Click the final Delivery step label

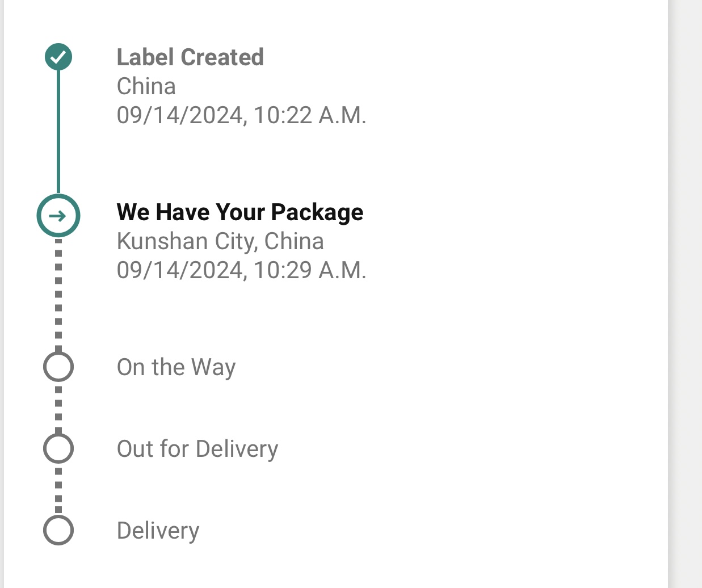(158, 531)
